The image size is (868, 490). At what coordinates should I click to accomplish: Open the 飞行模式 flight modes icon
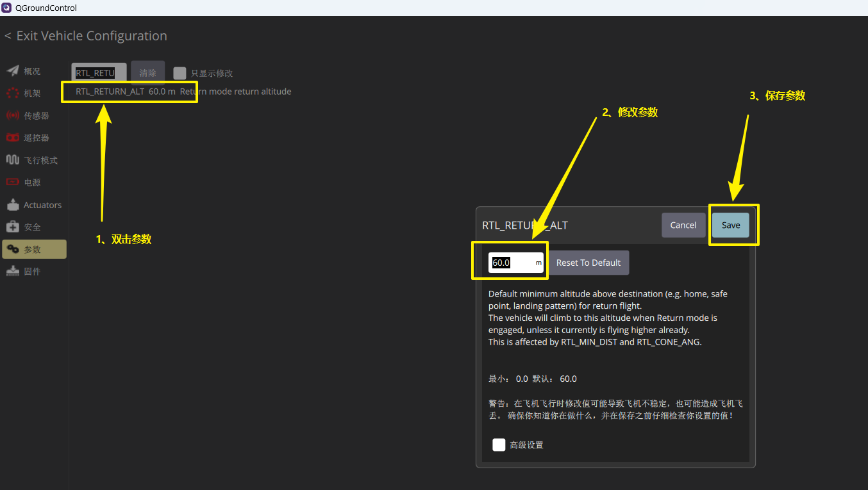coord(13,160)
